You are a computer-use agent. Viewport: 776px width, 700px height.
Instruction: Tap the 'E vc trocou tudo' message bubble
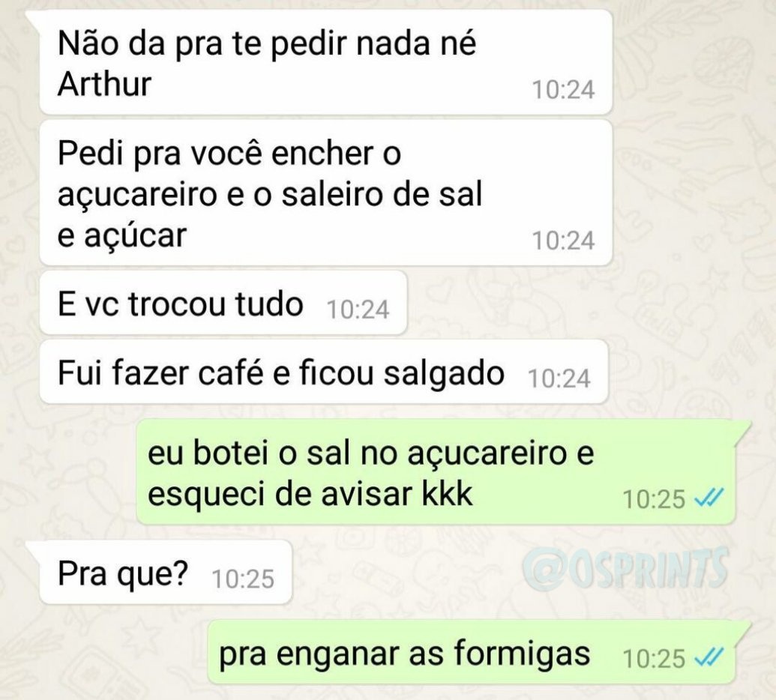223,303
